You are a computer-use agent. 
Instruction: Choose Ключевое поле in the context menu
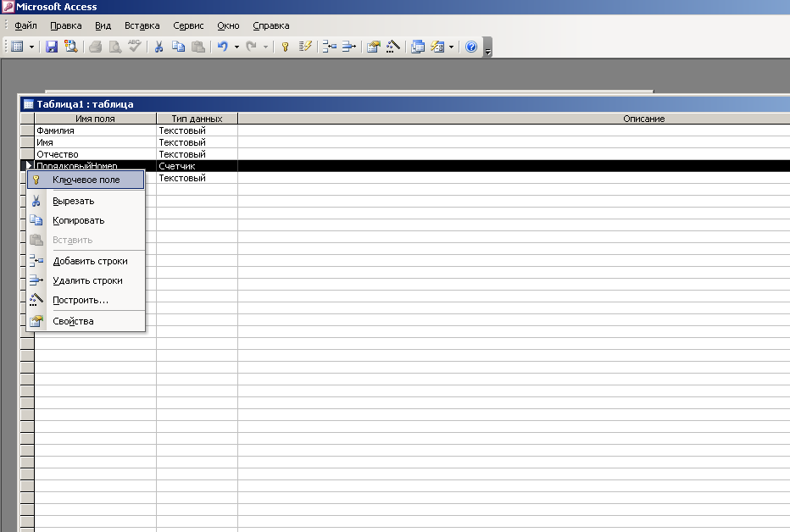point(86,180)
